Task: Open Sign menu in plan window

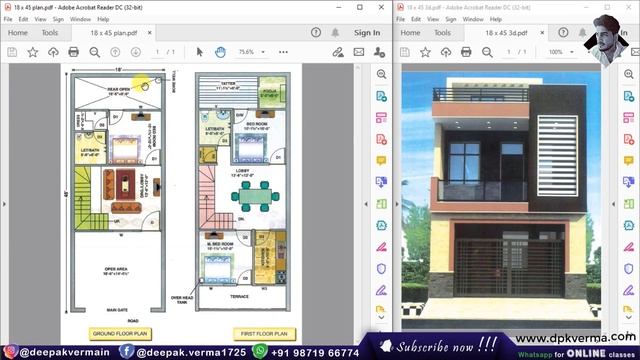Action: [58, 19]
